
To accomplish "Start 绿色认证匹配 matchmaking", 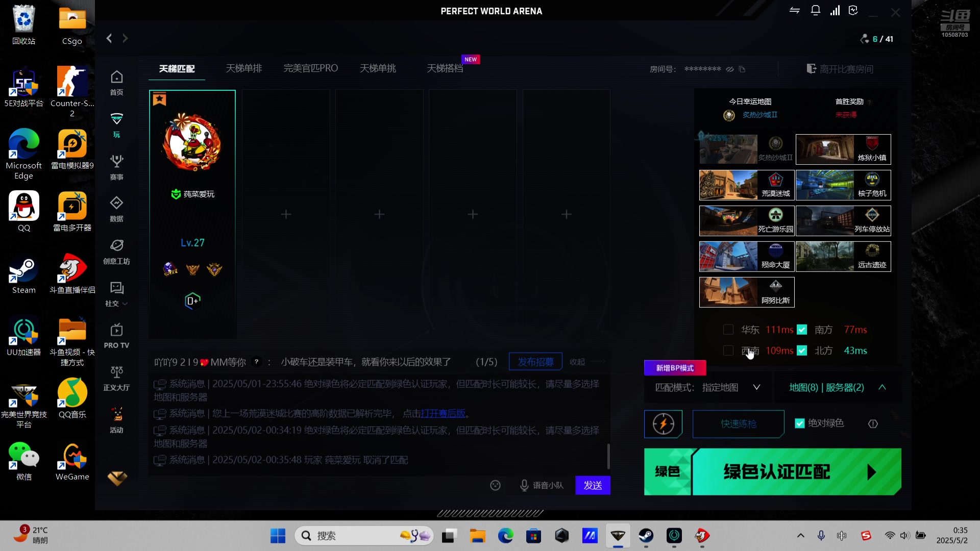I will [x=773, y=472].
